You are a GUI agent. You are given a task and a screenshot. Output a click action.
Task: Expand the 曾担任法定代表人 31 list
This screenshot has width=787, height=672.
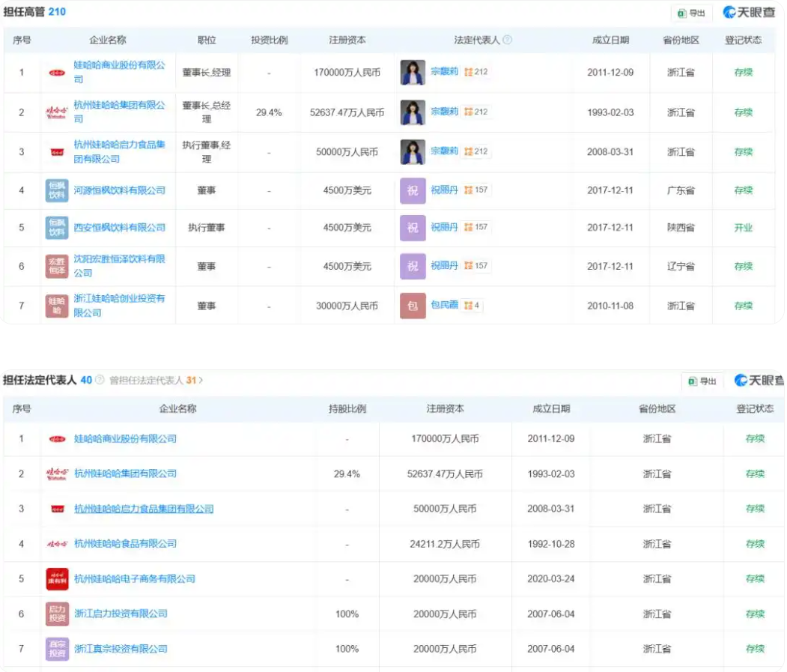click(x=156, y=380)
